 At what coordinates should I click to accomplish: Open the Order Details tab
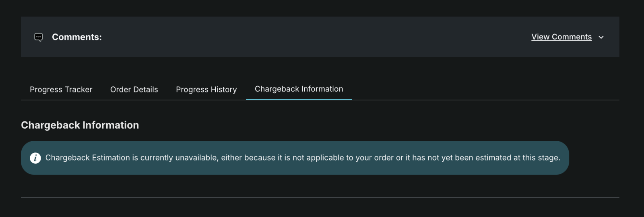coord(134,90)
